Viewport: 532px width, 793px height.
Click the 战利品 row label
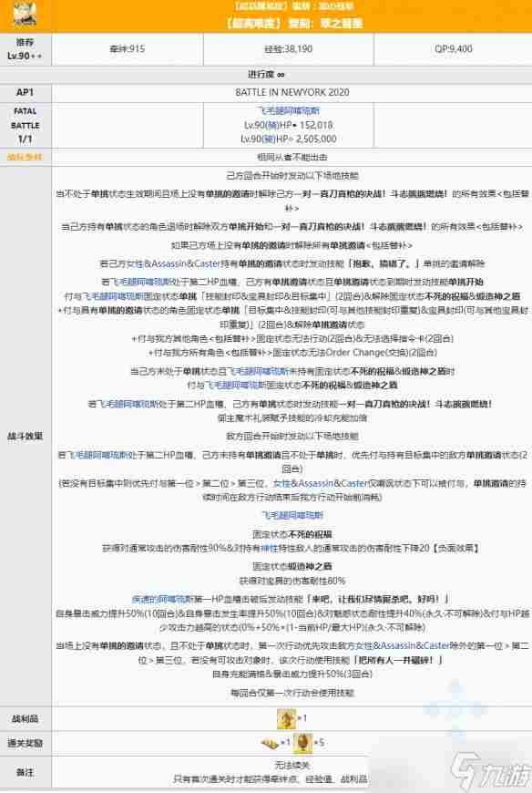pyautogui.click(x=25, y=718)
